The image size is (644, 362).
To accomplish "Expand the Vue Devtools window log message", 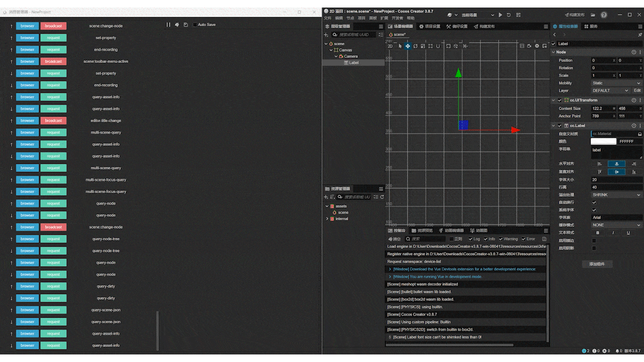I will [x=390, y=269].
